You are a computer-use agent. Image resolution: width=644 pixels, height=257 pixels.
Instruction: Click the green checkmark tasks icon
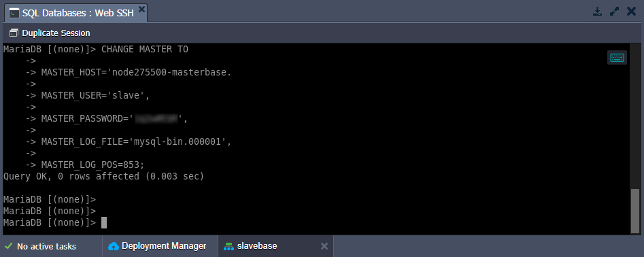pyautogui.click(x=8, y=246)
